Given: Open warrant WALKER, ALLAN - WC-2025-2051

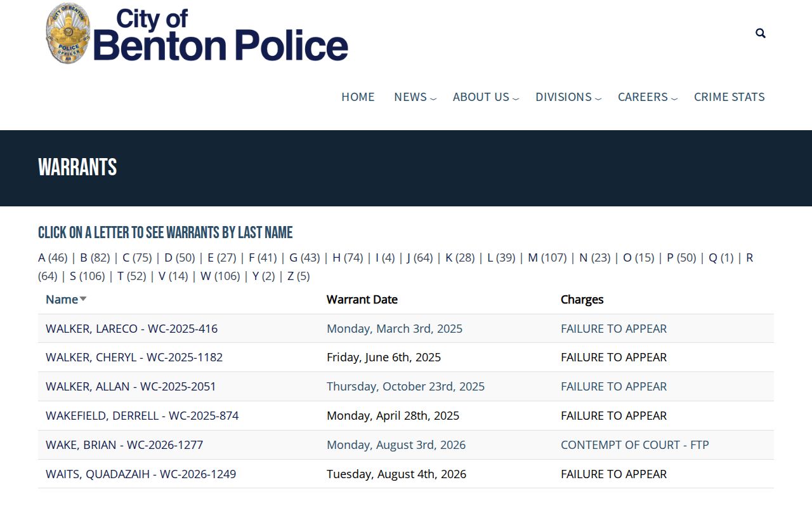Looking at the screenshot, I should (131, 387).
